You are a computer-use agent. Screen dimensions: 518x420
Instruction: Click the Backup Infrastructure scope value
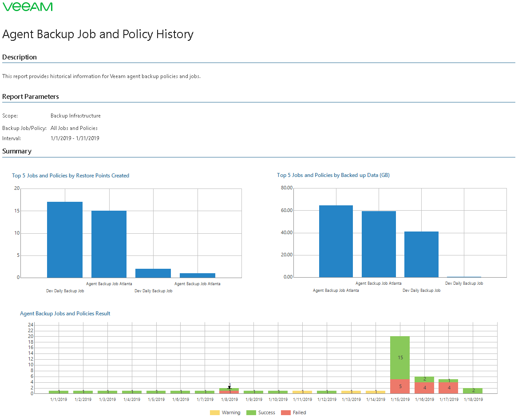pyautogui.click(x=75, y=116)
